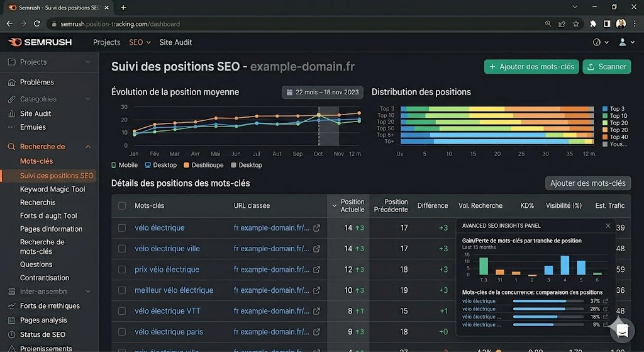The height and width of the screenshot is (352, 644).
Task: Tick checkbox for vélo électrique VTT row
Action: [122, 311]
